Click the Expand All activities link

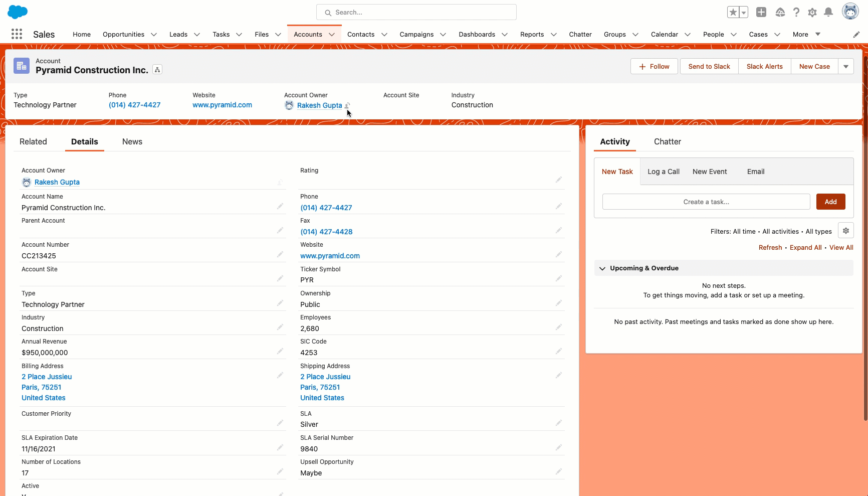806,247
